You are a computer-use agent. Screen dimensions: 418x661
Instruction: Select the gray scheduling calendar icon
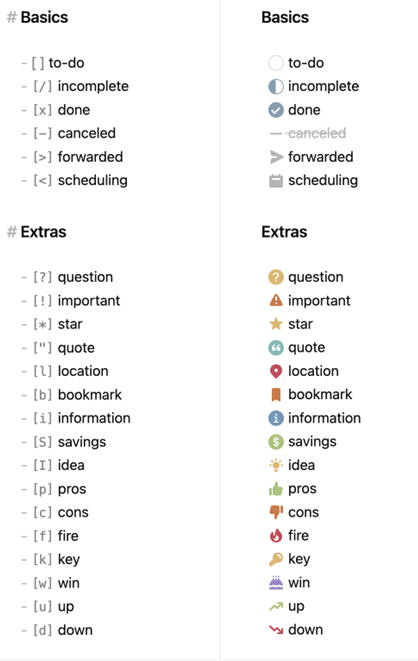coord(276,180)
